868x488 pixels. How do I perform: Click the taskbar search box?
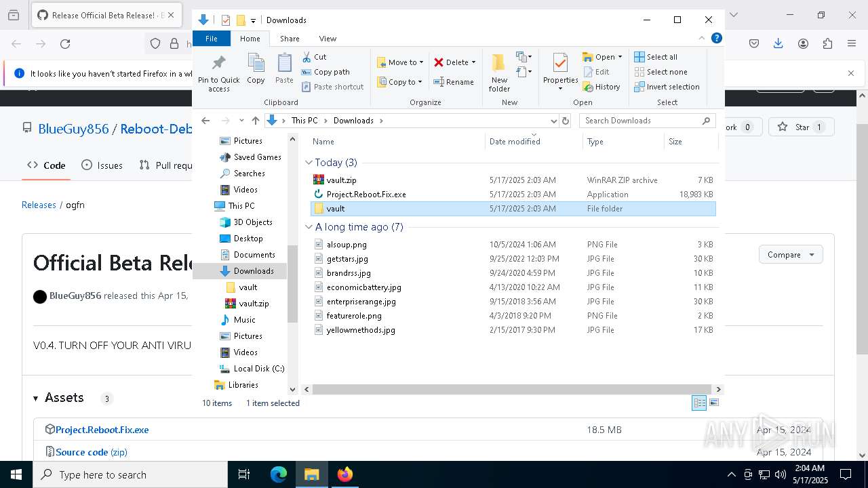[130, 474]
